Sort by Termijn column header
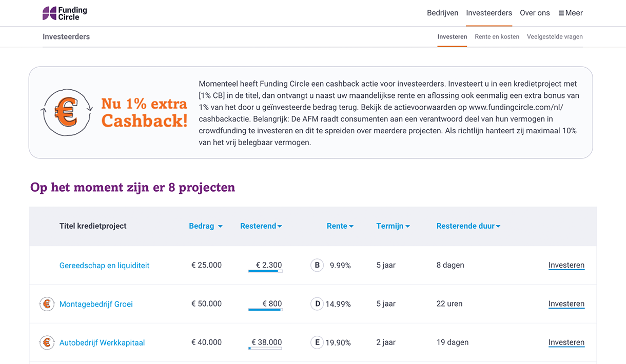The image size is (626, 364). 393,226
